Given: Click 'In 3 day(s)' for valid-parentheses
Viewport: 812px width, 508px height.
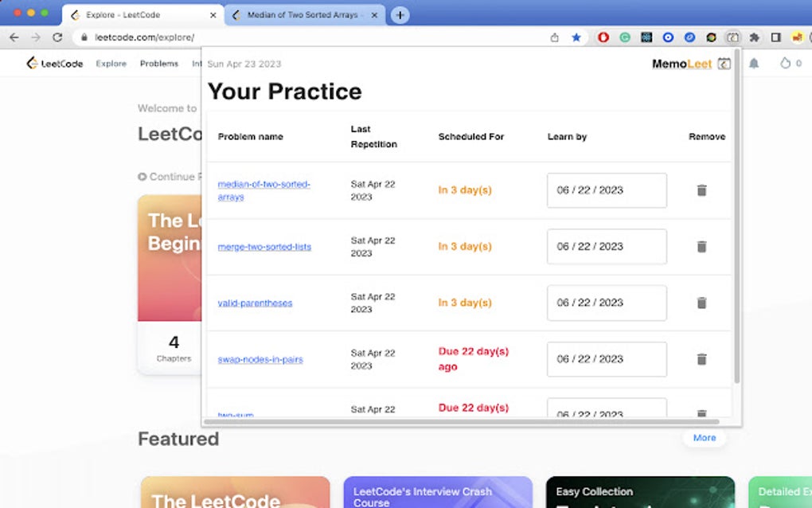Looking at the screenshot, I should point(465,303).
